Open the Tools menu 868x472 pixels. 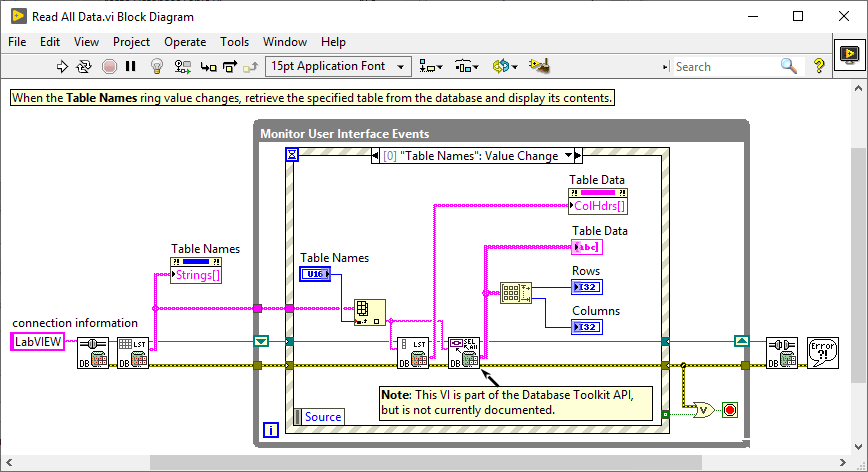(x=234, y=42)
